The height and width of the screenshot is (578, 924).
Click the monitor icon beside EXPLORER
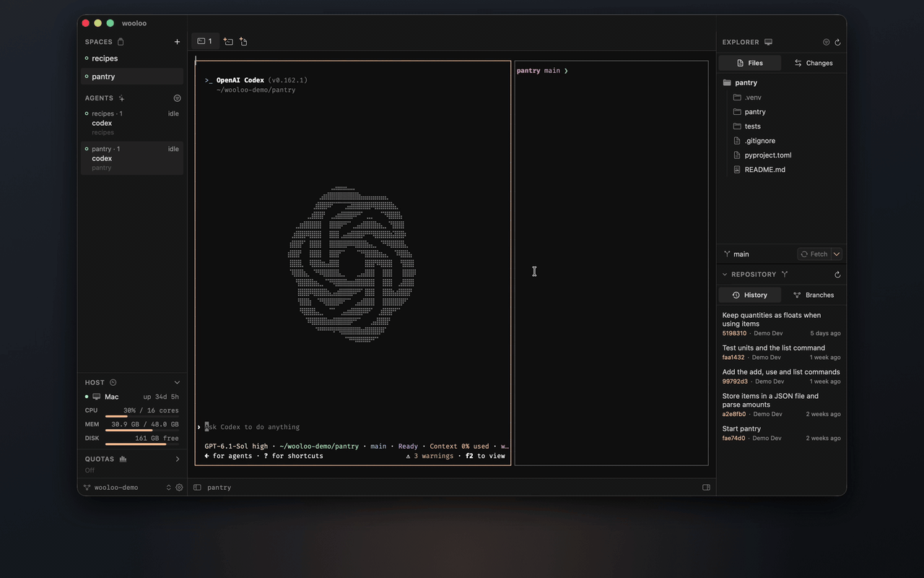[768, 42]
